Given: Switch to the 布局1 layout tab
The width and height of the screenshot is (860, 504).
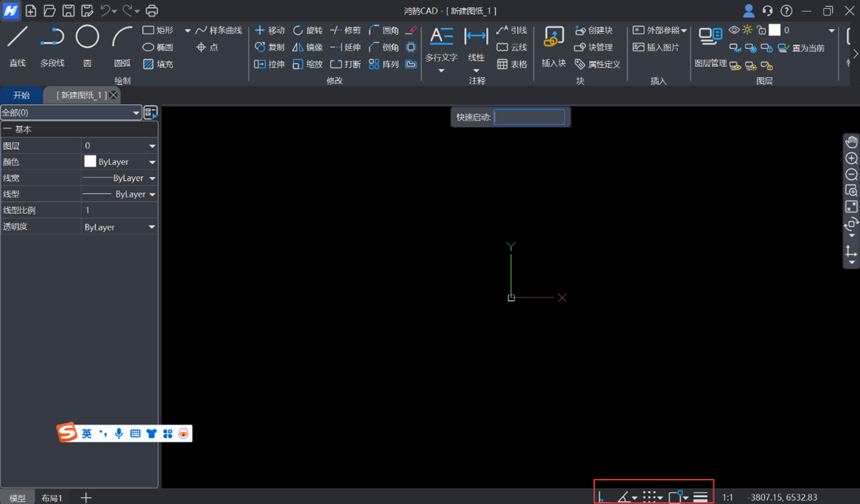Looking at the screenshot, I should click(x=52, y=498).
